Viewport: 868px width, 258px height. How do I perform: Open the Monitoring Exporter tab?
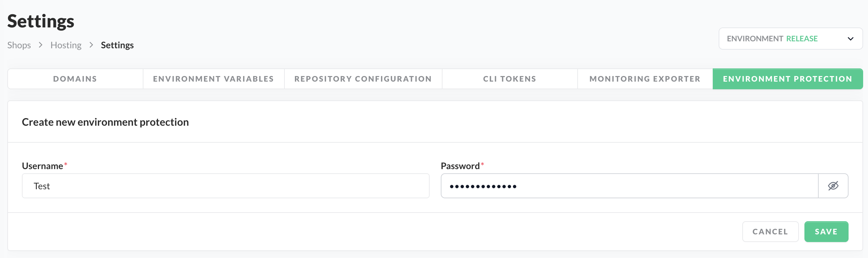coord(645,79)
